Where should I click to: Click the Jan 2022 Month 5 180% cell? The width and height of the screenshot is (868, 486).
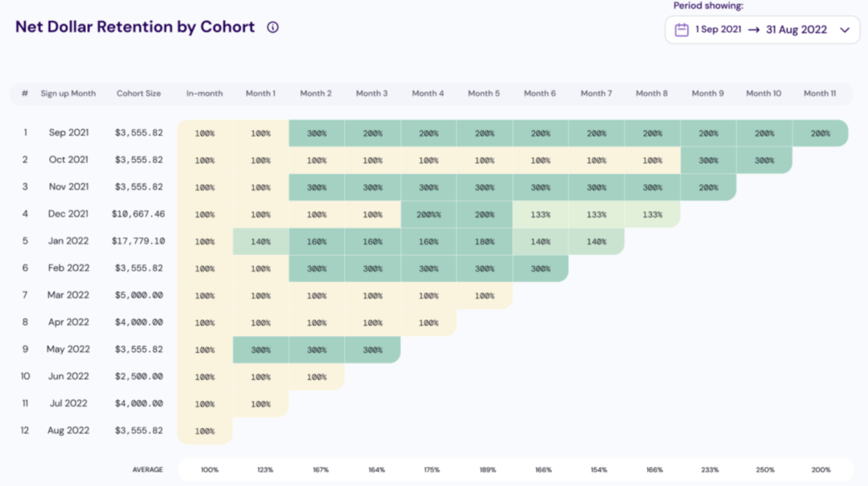tap(484, 241)
